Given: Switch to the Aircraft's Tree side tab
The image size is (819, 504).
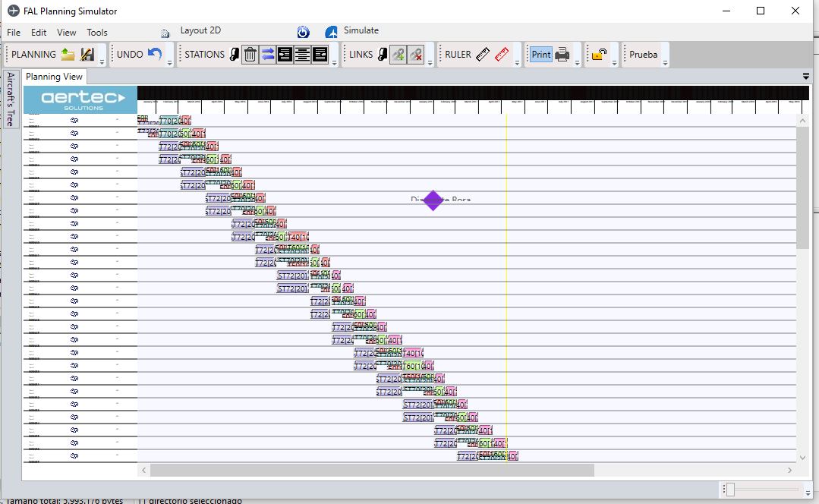Looking at the screenshot, I should tap(11, 100).
